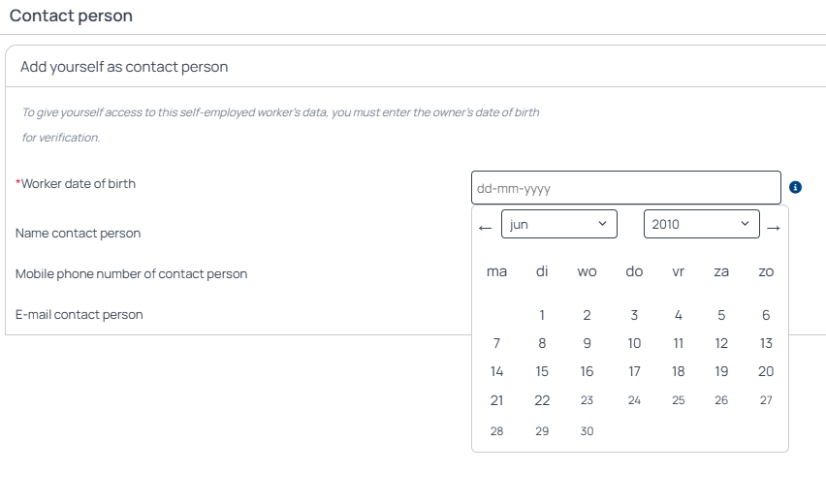This screenshot has height=504, width=826.
Task: Pick day 25 in the calendar
Action: pos(679,400)
